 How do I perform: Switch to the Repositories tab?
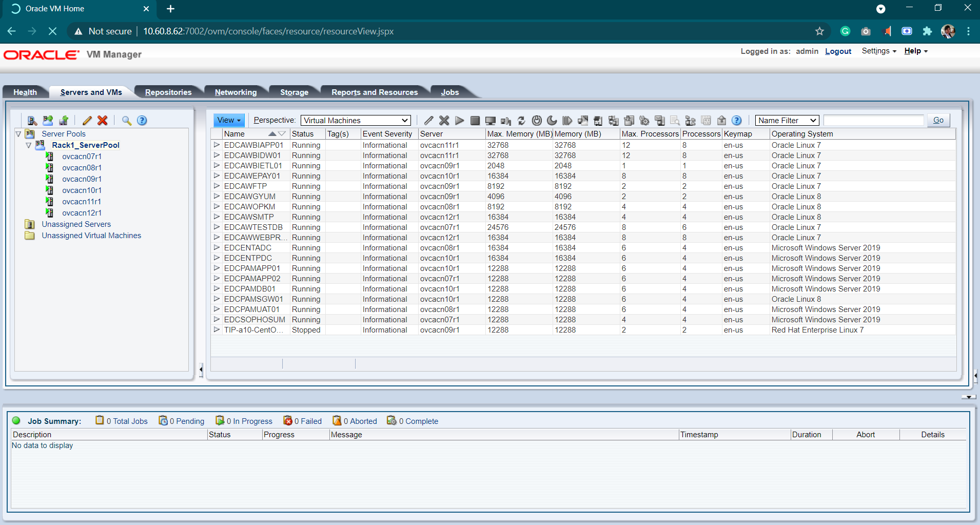[x=168, y=92]
